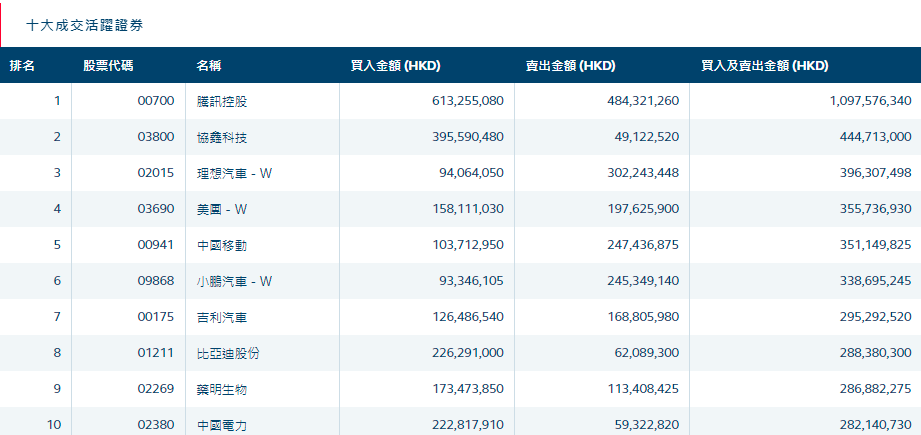The height and width of the screenshot is (435, 921).
Task: Click total amount 396,307,498
Action: pos(876,173)
